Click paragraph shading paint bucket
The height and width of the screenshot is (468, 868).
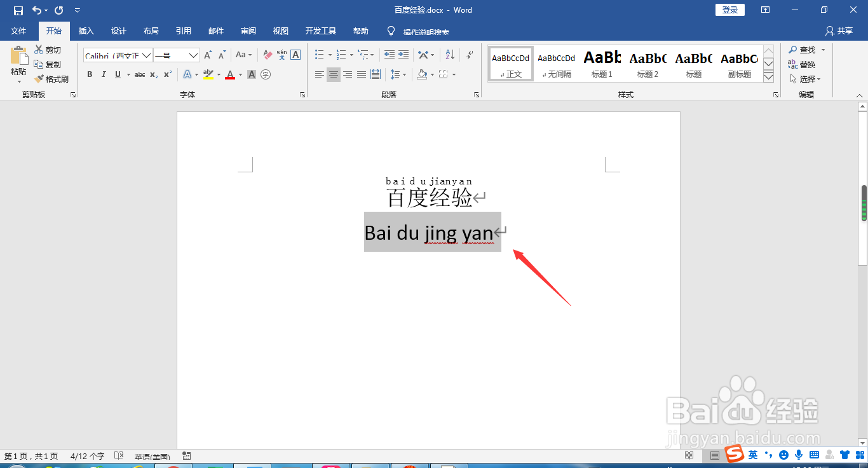pyautogui.click(x=422, y=74)
